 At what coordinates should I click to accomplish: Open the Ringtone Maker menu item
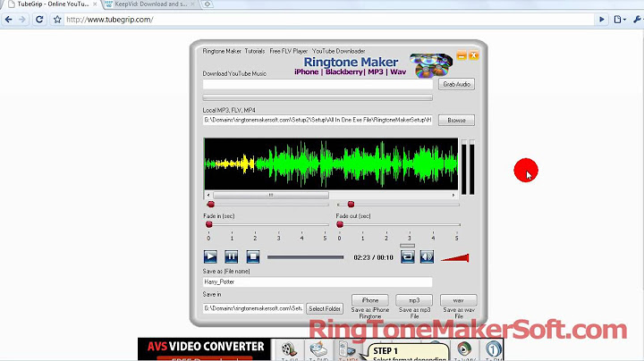pos(222,51)
